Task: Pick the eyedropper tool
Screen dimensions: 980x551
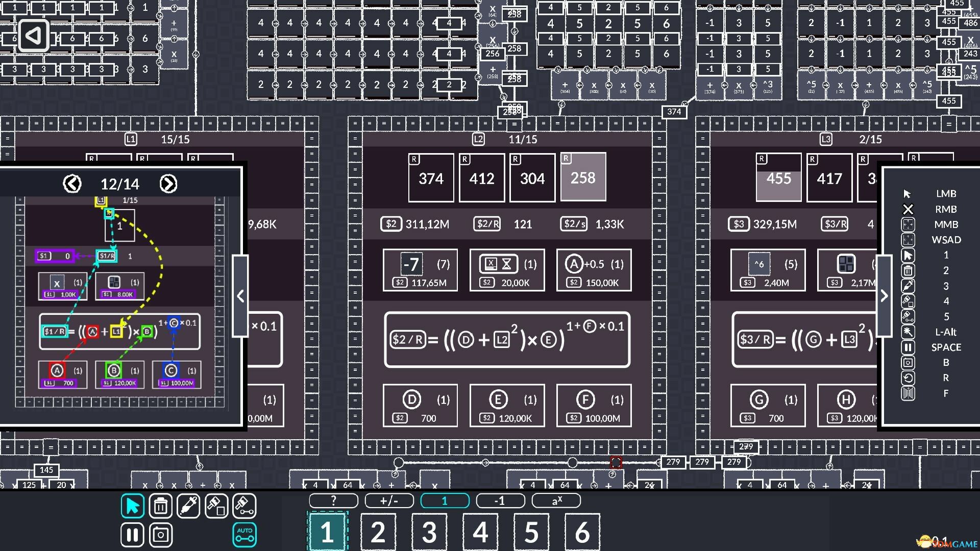Action: click(x=188, y=506)
